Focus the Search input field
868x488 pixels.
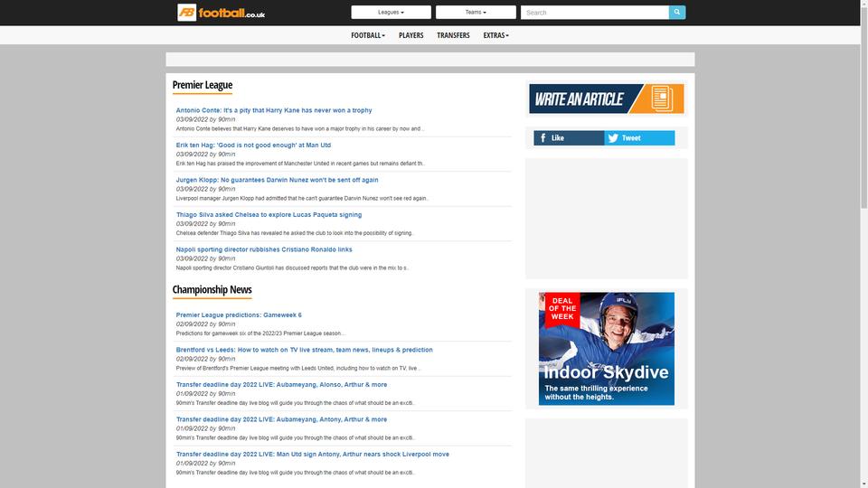[595, 12]
